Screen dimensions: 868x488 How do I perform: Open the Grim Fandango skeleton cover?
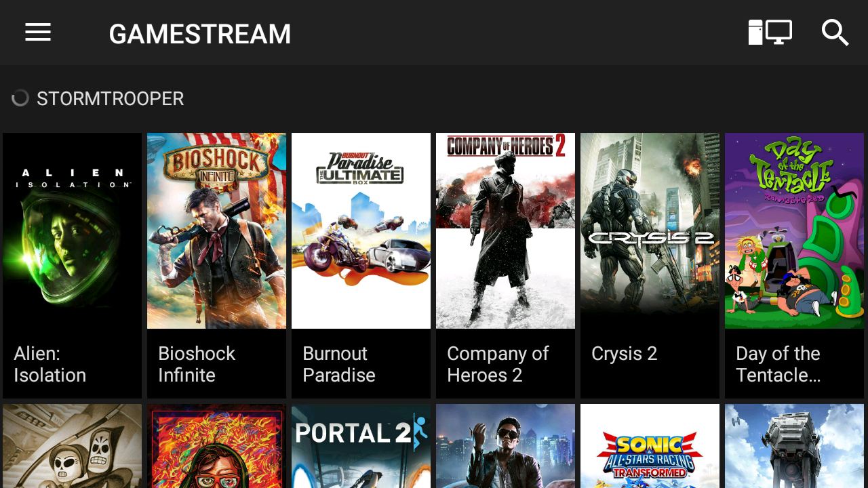point(72,446)
